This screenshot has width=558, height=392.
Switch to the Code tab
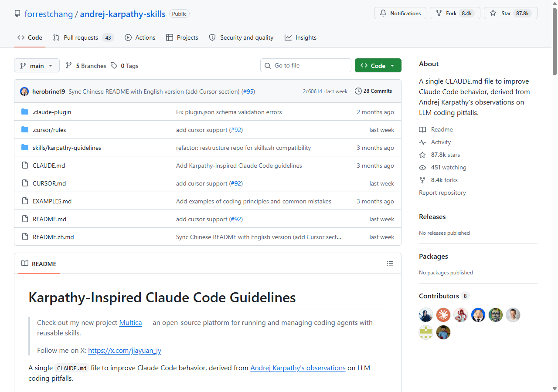coord(30,37)
